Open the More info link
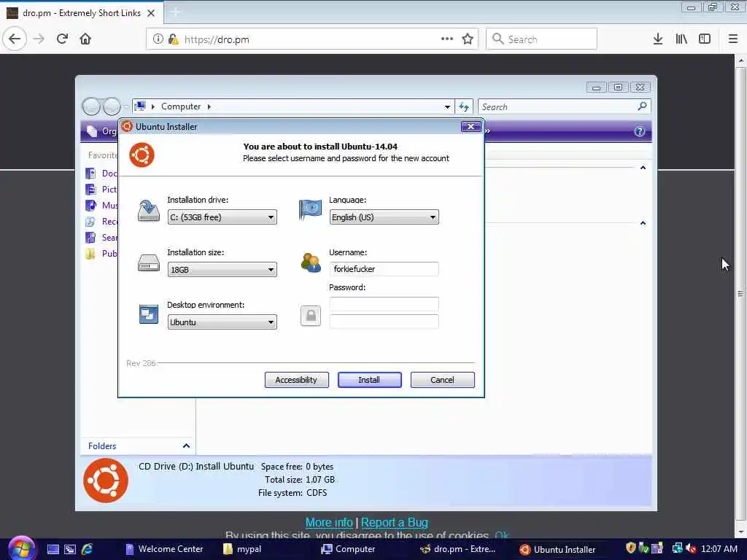 pos(329,522)
